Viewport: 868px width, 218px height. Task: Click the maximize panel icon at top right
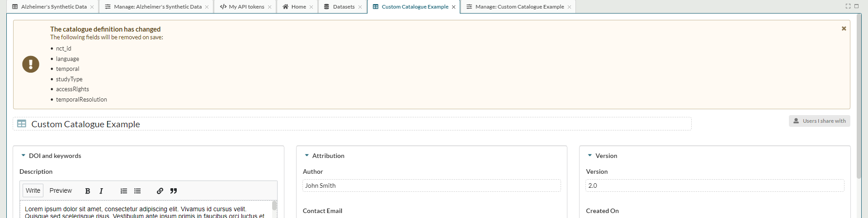[x=856, y=6]
